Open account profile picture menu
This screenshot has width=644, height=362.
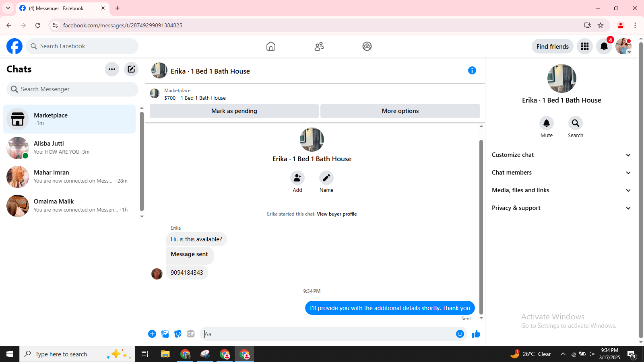[x=623, y=46]
